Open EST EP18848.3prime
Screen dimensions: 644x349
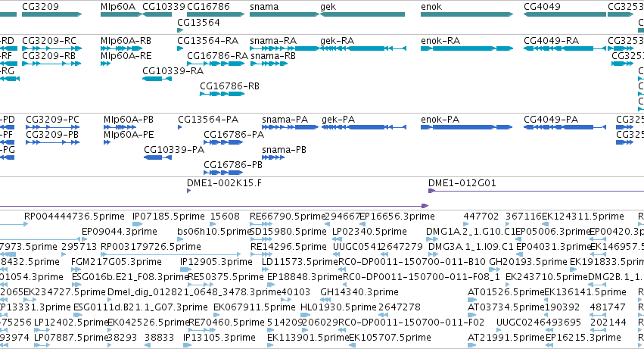305,277
